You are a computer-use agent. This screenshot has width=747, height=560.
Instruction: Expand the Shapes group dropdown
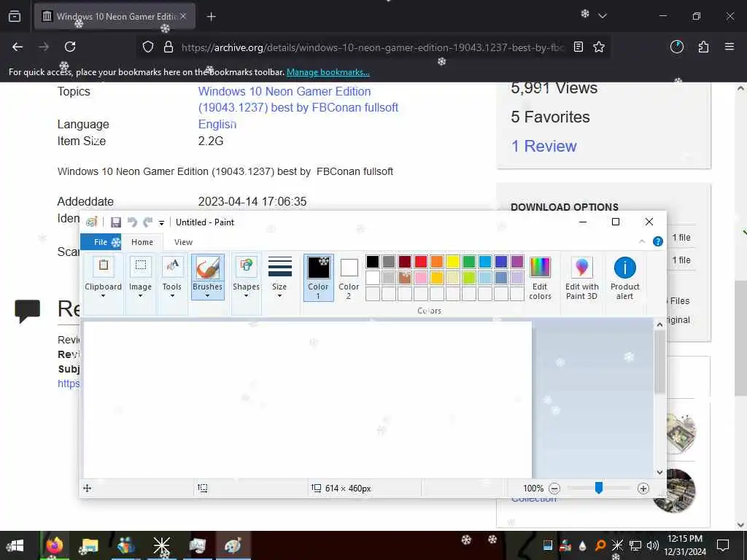pyautogui.click(x=246, y=296)
